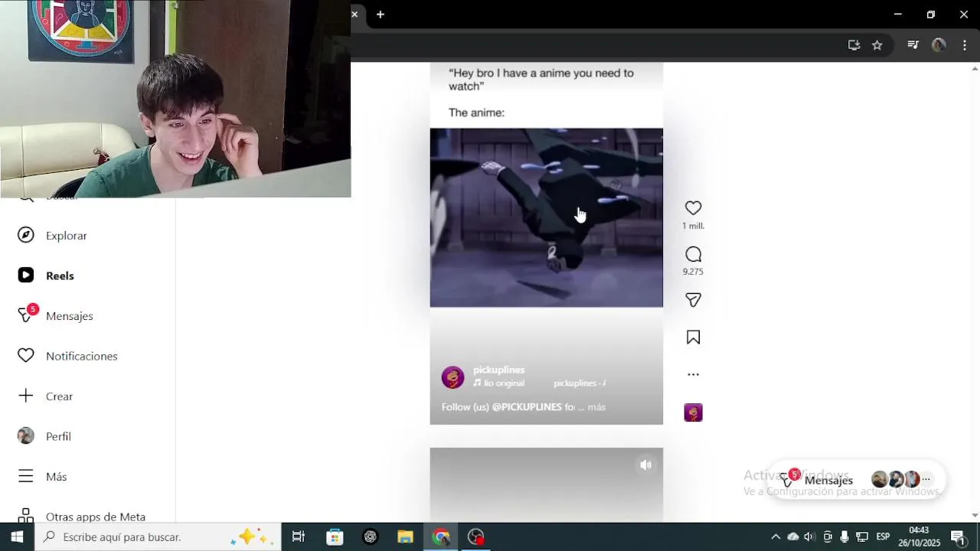This screenshot has width=980, height=551.
Task: Click the Windows taskbar search box
Action: (158, 536)
